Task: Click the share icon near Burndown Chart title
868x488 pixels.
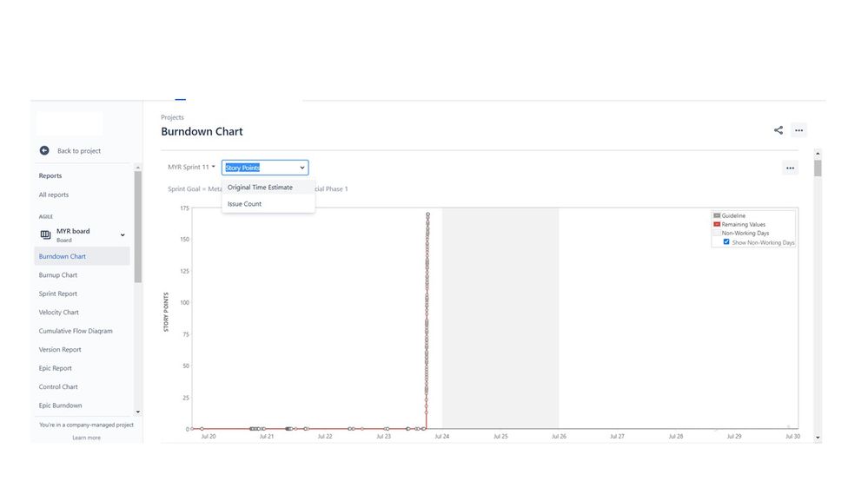Action: pyautogui.click(x=779, y=130)
